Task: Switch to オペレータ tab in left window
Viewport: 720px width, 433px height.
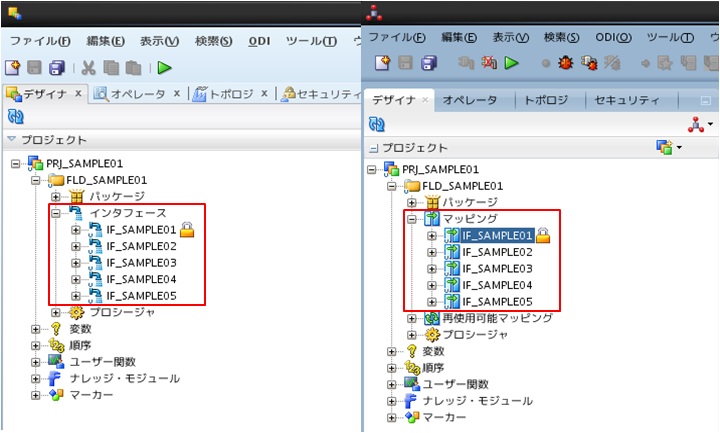Action: 137,94
